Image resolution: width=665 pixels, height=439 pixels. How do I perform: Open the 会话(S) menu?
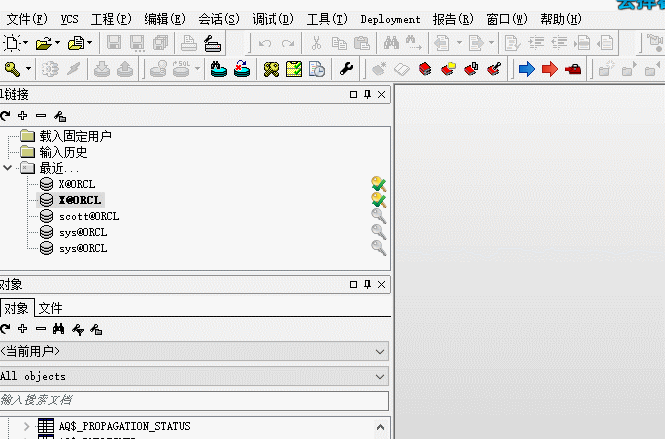point(219,19)
